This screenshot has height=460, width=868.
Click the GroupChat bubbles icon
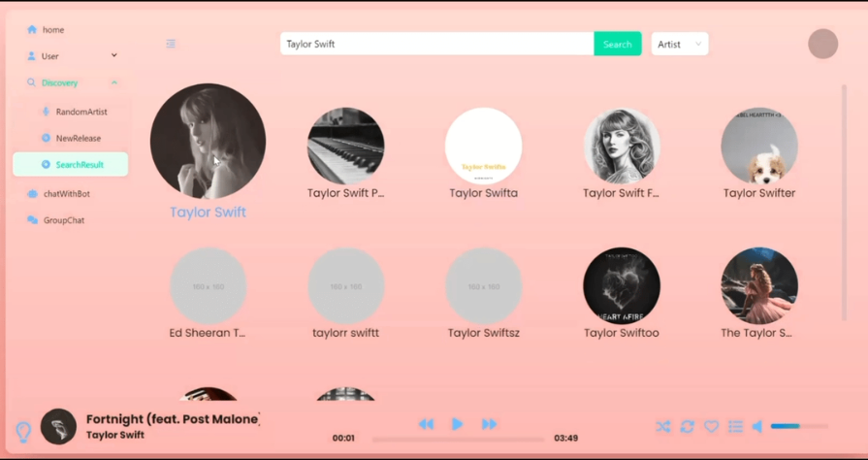[x=33, y=220]
